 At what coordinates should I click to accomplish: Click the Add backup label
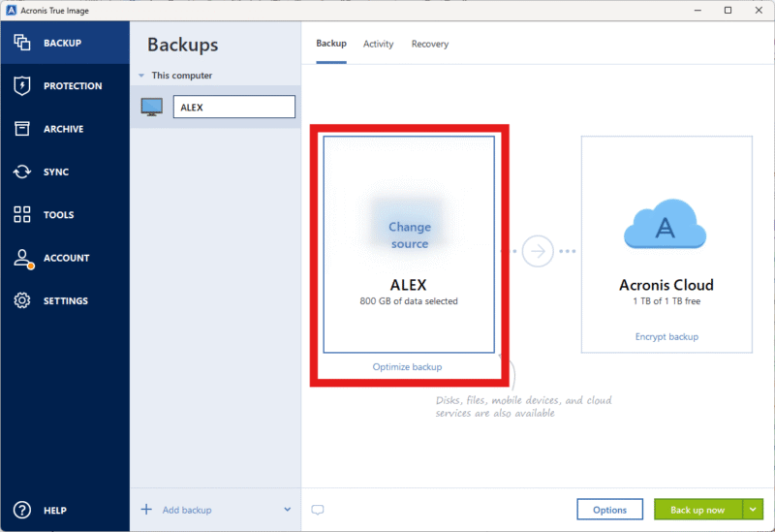pyautogui.click(x=187, y=510)
